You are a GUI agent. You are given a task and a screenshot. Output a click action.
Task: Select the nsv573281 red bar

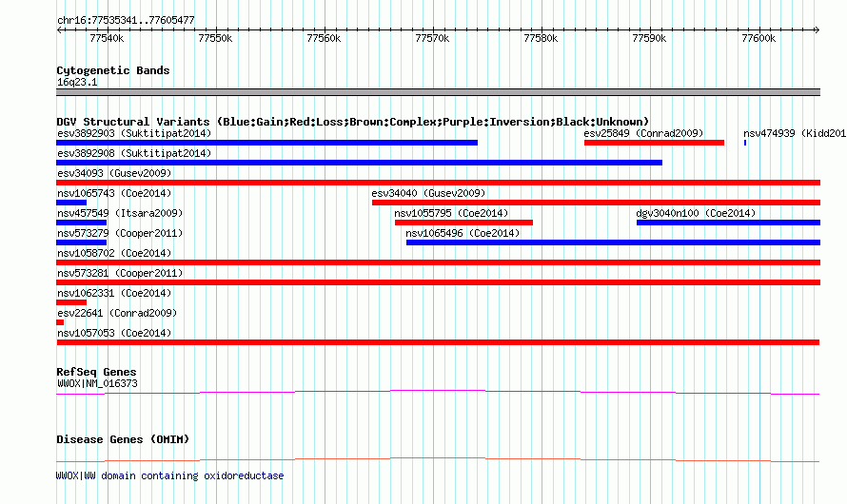click(x=438, y=282)
